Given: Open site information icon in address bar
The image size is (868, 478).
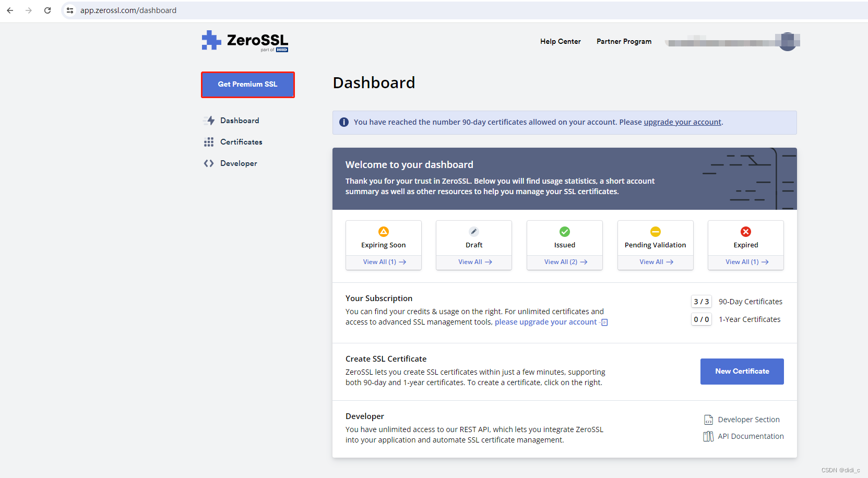Looking at the screenshot, I should [x=70, y=10].
